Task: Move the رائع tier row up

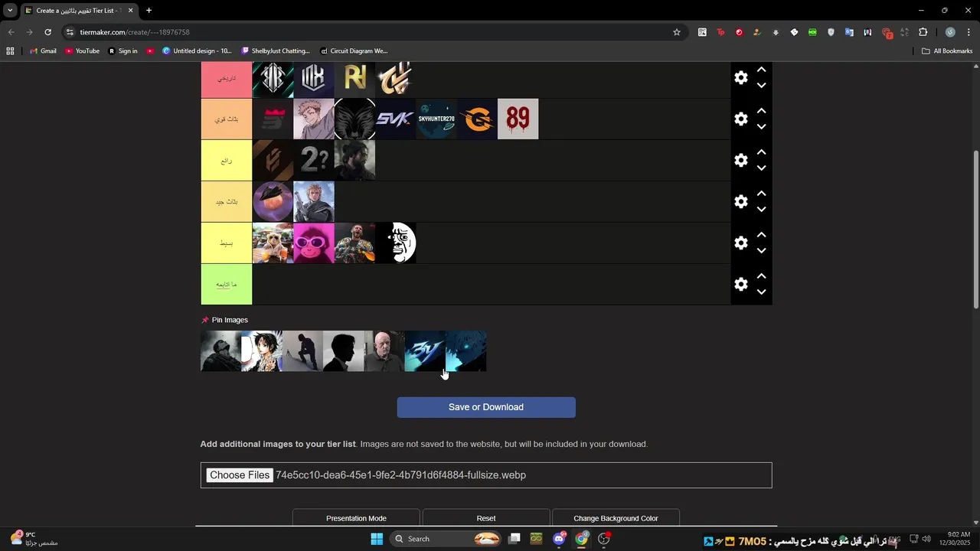Action: [761, 152]
